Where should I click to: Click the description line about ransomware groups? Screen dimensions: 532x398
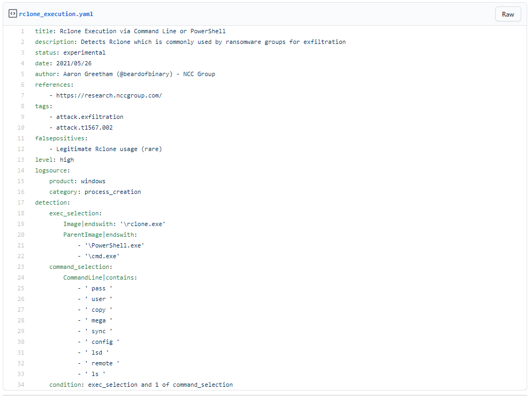tap(191, 42)
